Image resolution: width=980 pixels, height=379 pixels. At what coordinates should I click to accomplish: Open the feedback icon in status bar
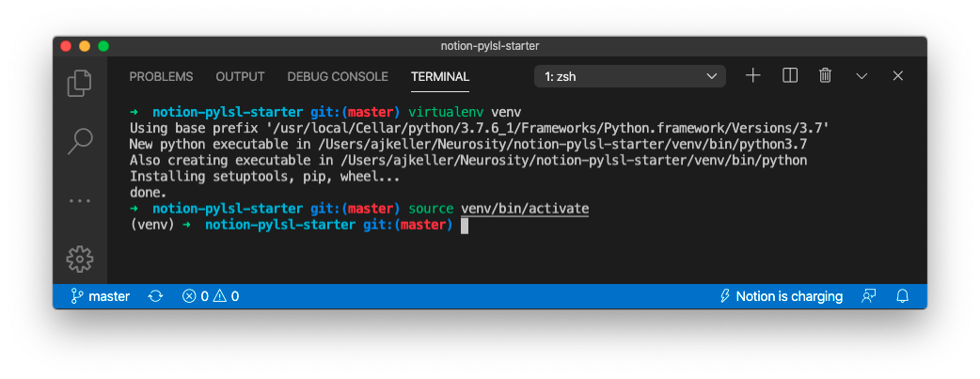(869, 296)
